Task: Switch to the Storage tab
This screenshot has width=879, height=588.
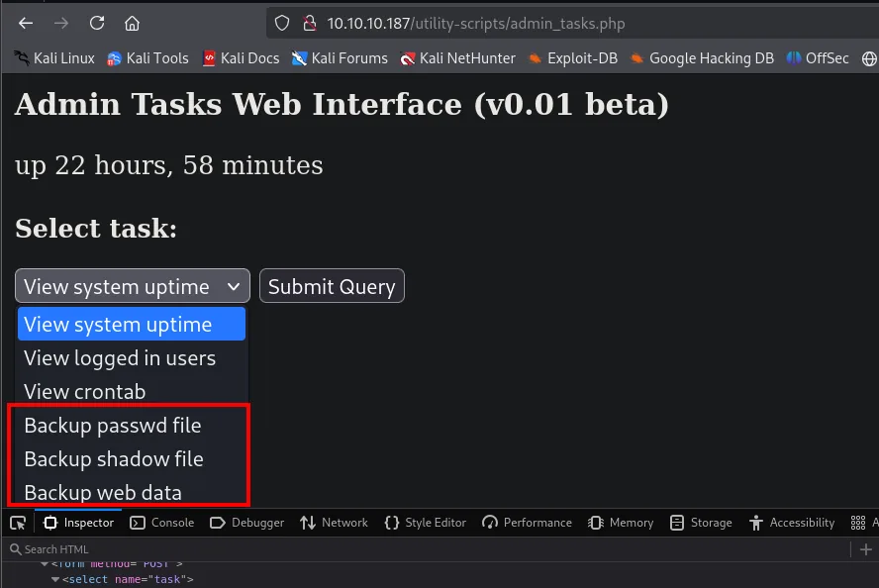Action: pyautogui.click(x=701, y=523)
